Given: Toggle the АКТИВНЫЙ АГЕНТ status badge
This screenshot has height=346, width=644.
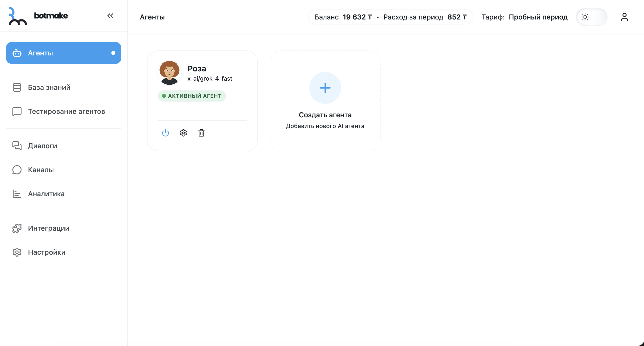Looking at the screenshot, I should [192, 96].
